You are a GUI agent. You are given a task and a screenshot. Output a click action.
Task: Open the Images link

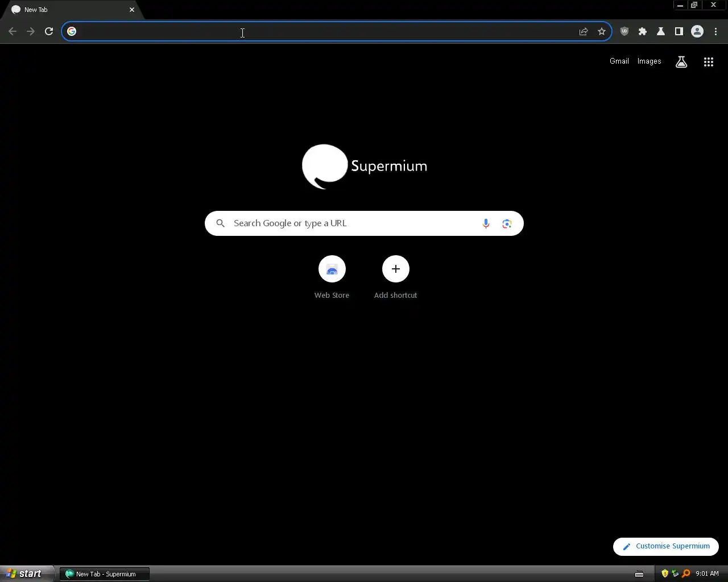click(649, 61)
